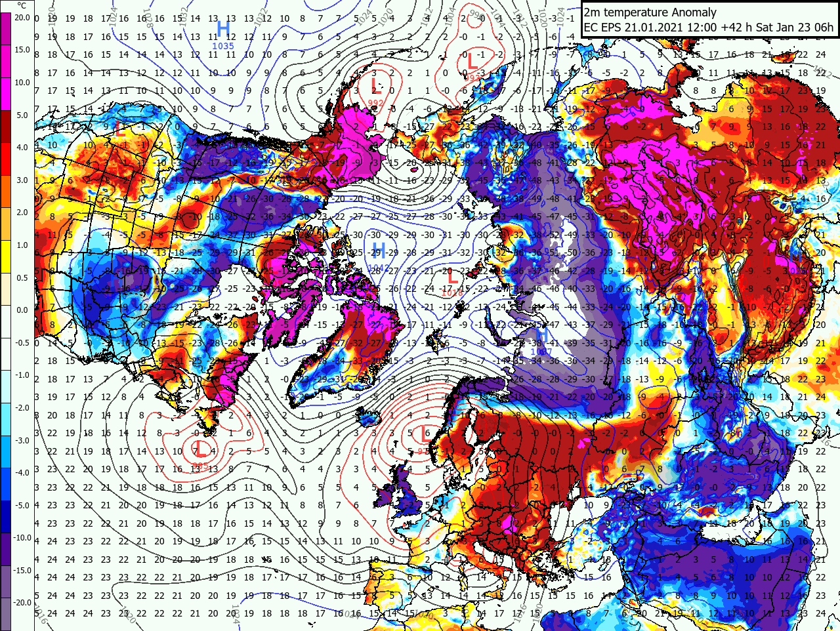840x631 pixels.
Task: Select the red L marker west of Norway
Action: (x=425, y=433)
